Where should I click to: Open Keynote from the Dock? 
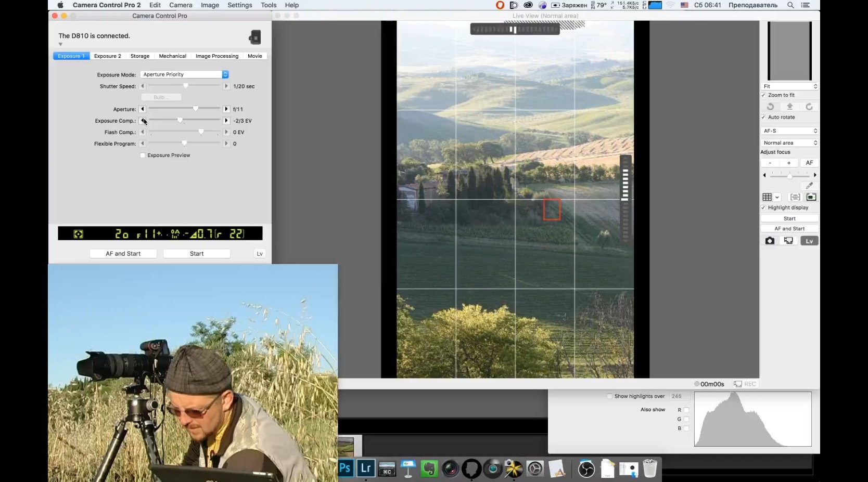pyautogui.click(x=408, y=468)
